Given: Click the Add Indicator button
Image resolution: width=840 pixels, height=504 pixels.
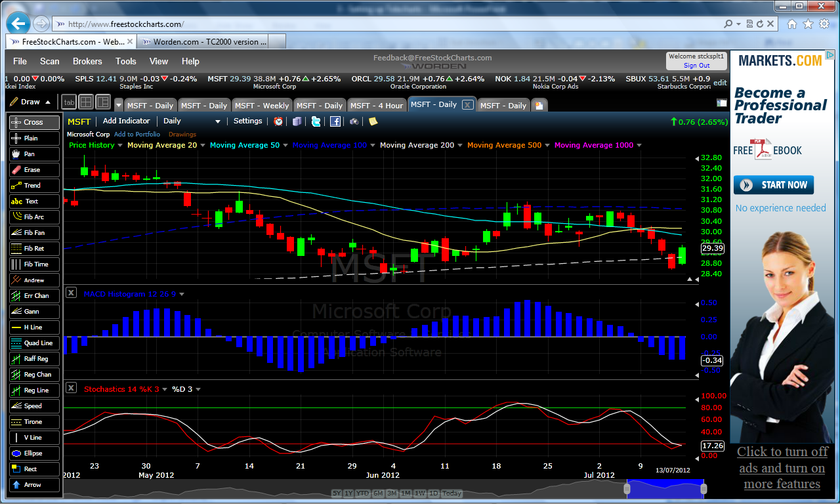Looking at the screenshot, I should point(127,121).
